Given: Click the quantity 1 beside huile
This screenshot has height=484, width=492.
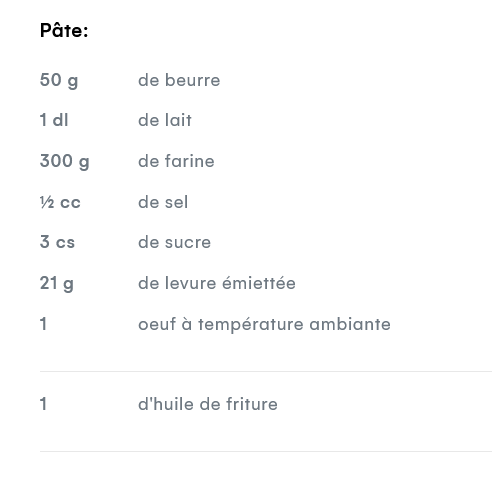Looking at the screenshot, I should 43,404.
